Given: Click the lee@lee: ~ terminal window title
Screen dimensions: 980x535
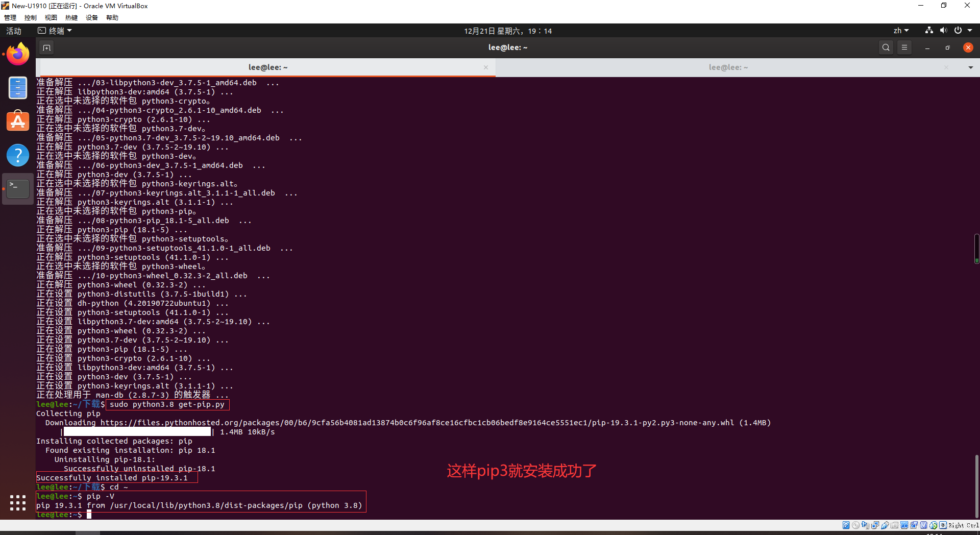Looking at the screenshot, I should click(x=508, y=47).
